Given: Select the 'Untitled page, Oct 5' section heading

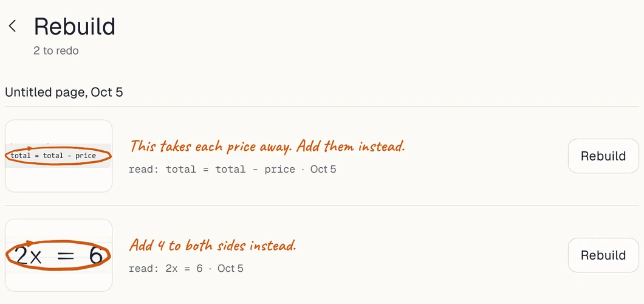Looking at the screenshot, I should click(x=64, y=92).
